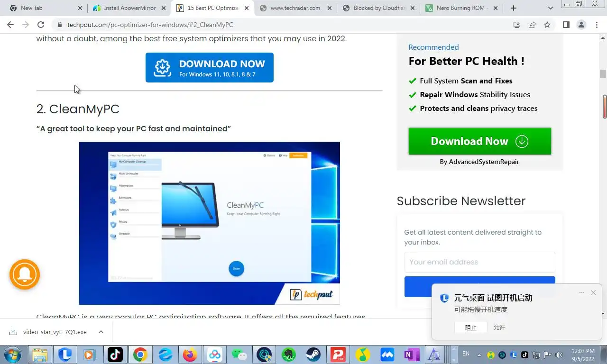Open the Chrome profile avatar

pos(581,25)
